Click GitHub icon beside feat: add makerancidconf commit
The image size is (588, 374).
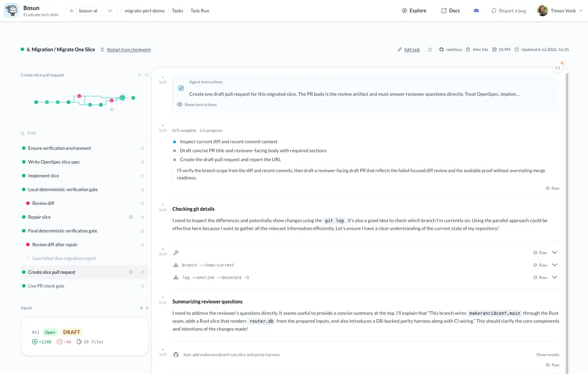click(176, 355)
